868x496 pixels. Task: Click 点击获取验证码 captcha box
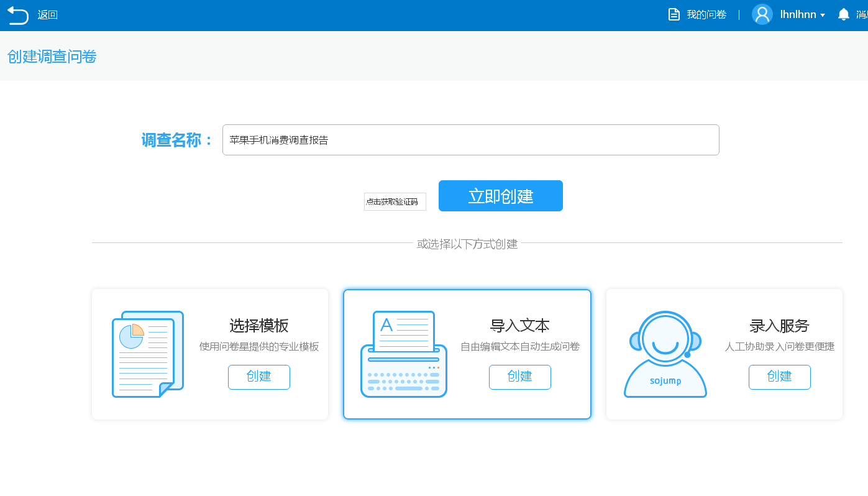click(395, 201)
